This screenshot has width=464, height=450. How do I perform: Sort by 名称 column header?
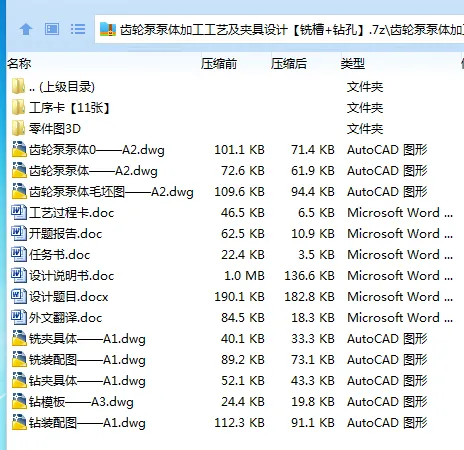(19, 63)
